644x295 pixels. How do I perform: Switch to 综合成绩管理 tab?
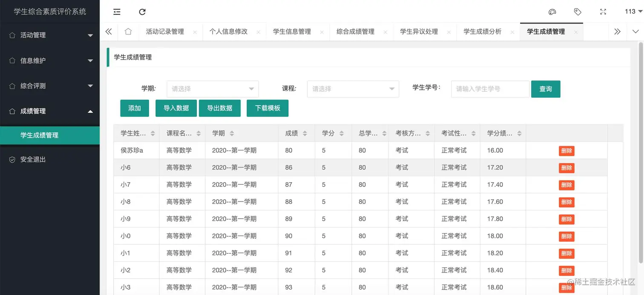355,32
